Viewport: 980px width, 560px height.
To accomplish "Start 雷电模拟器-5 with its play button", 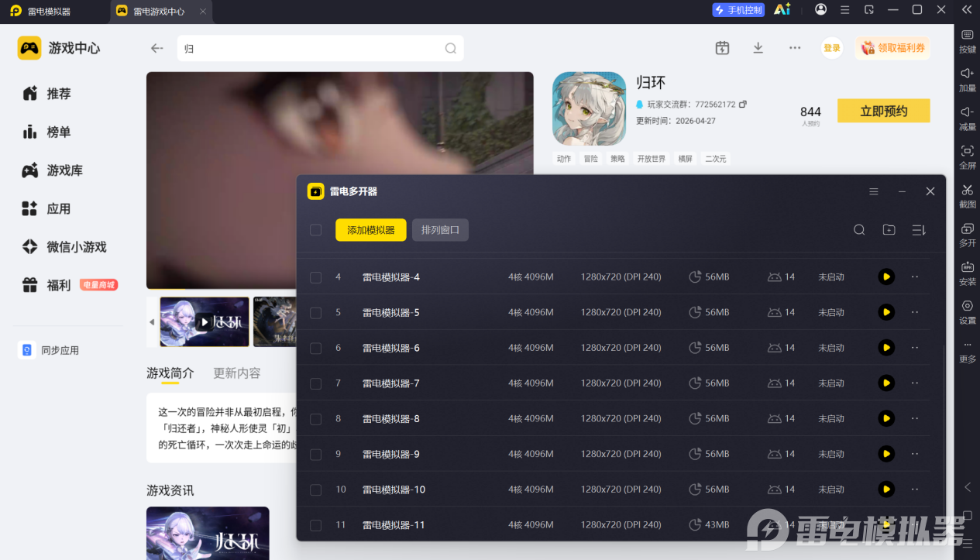I will (886, 312).
